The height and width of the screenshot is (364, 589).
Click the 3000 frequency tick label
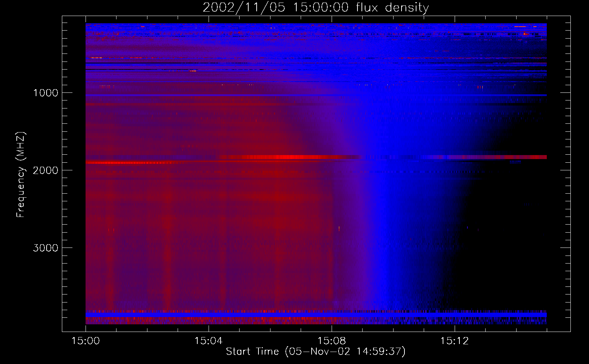pyautogui.click(x=46, y=248)
